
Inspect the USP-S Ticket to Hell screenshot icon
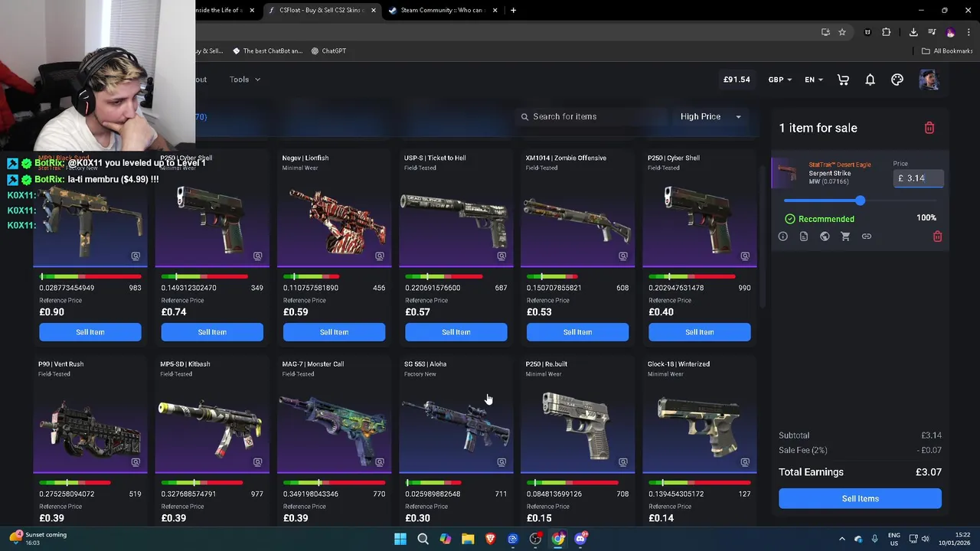(x=501, y=256)
